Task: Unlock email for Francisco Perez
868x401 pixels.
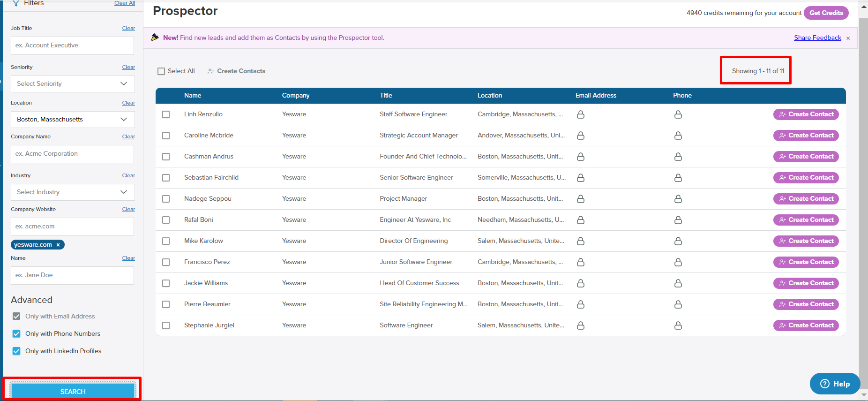Action: [580, 262]
